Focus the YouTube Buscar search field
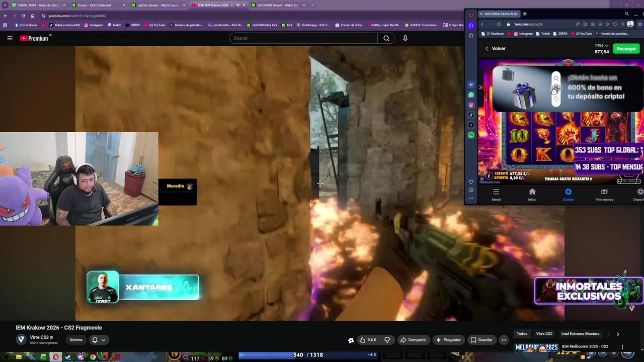Screen dimensions: 644x362 pos(303,38)
